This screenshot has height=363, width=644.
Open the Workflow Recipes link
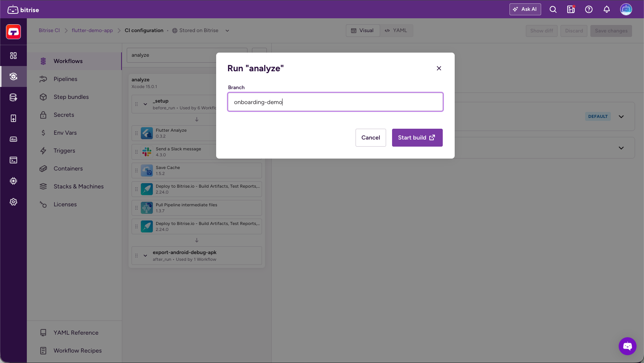tap(75, 351)
